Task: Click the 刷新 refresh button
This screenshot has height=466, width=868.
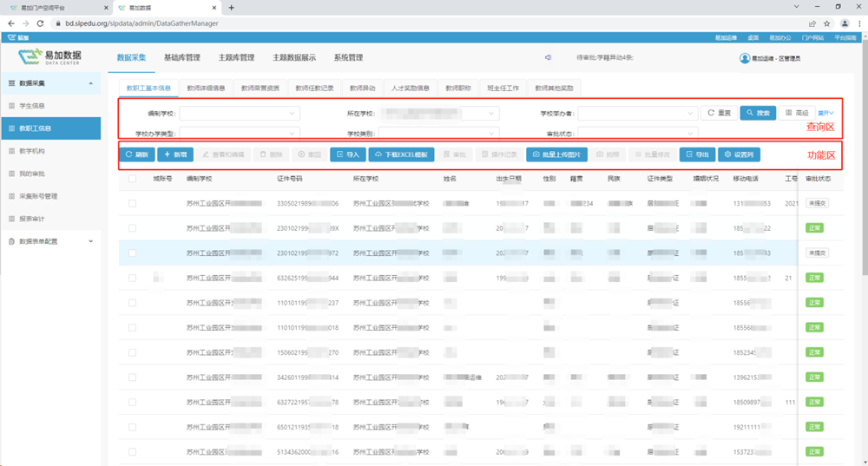Action: coord(137,154)
